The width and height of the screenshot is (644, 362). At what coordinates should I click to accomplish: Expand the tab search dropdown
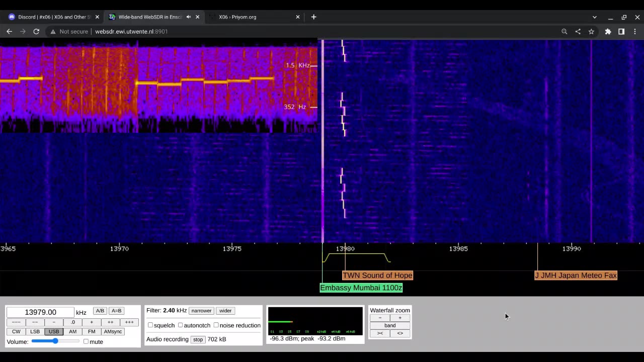(x=594, y=17)
